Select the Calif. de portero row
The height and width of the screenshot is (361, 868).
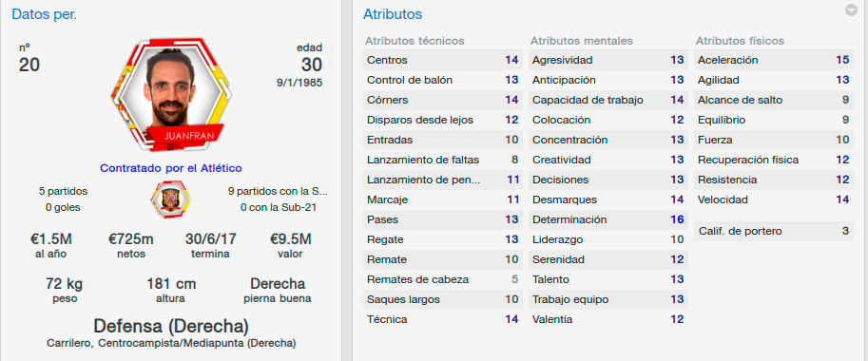tap(773, 231)
